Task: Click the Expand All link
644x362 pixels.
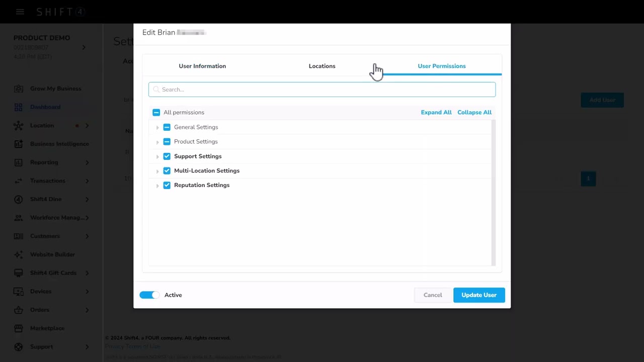Action: click(436, 113)
